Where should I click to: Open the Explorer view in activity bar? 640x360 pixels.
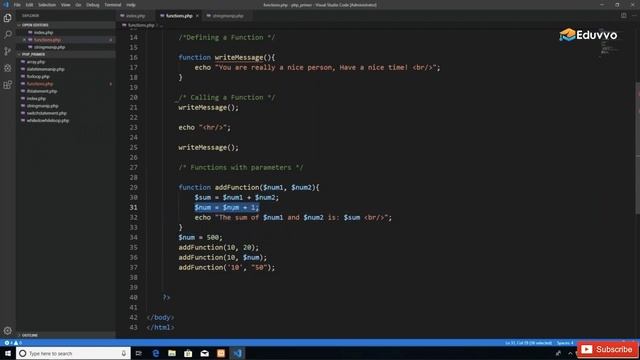click(x=7, y=18)
